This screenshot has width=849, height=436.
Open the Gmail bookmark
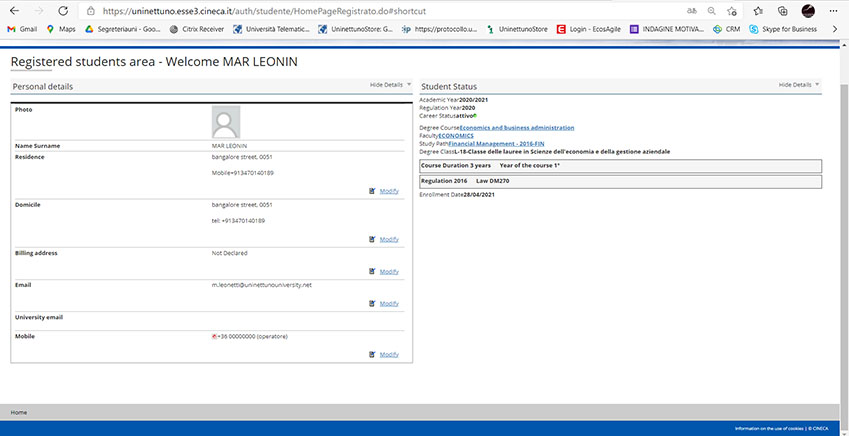22,29
